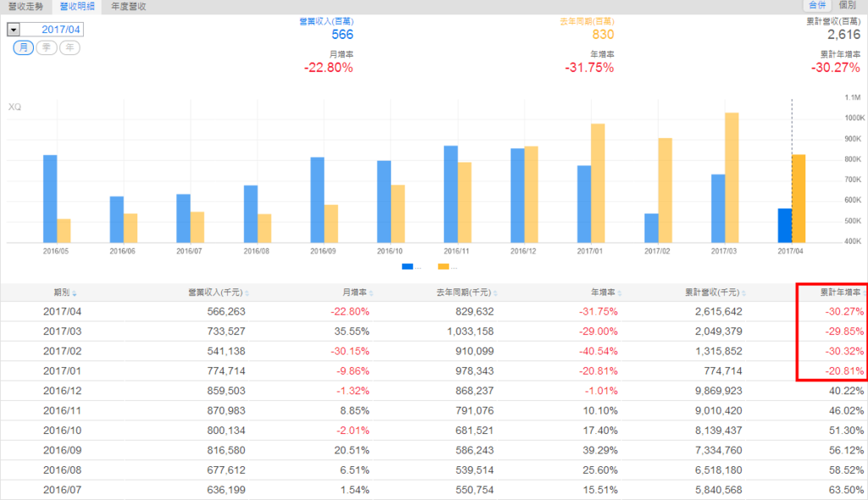Click the blue 2016/05 revenue bar
Viewport: 868px width, 500px height.
50,199
